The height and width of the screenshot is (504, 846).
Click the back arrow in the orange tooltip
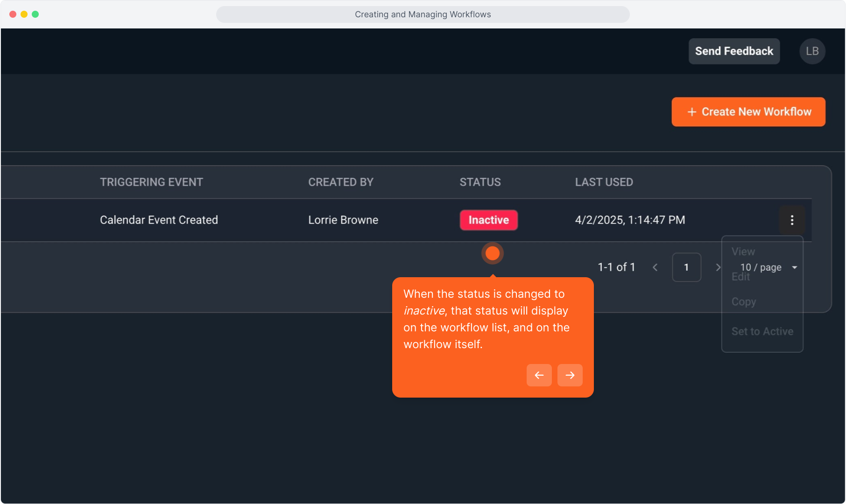coord(539,375)
